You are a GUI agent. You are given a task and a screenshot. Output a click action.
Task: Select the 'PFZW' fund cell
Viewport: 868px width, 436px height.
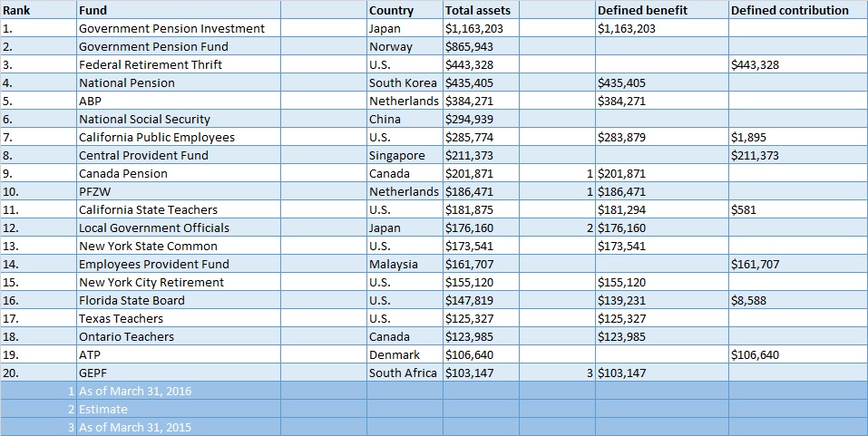pyautogui.click(x=179, y=191)
